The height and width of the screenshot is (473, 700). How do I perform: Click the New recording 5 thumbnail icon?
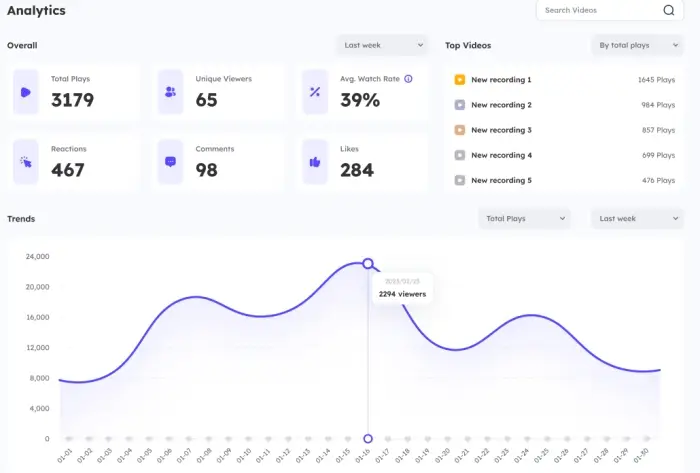(459, 180)
